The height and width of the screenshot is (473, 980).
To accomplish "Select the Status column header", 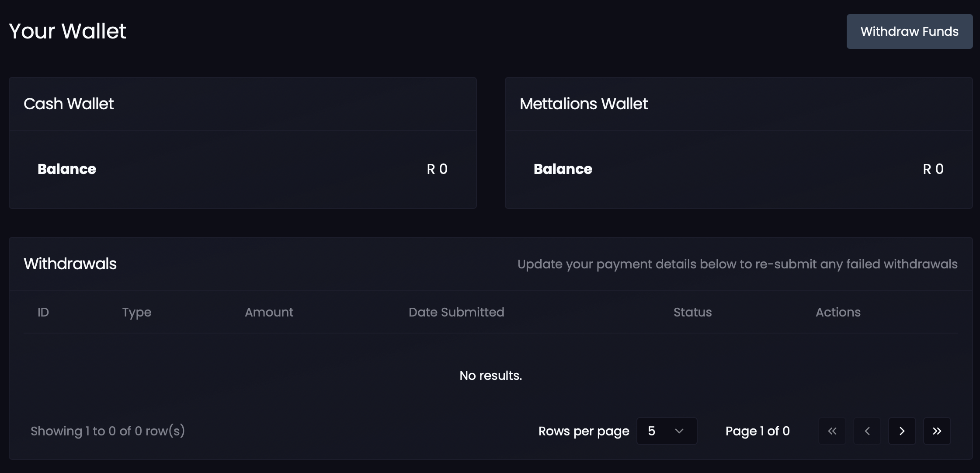I will pyautogui.click(x=692, y=312).
